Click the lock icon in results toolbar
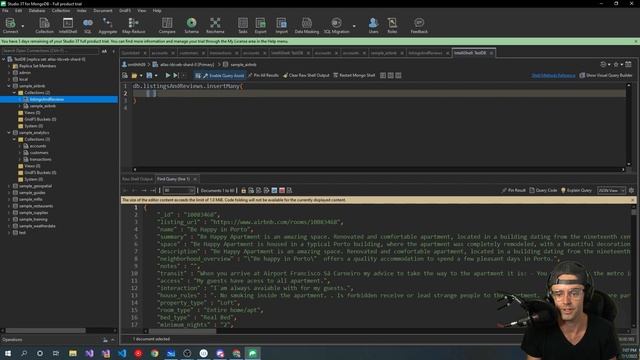Screen dimensions: 640x360 [x=244, y=191]
